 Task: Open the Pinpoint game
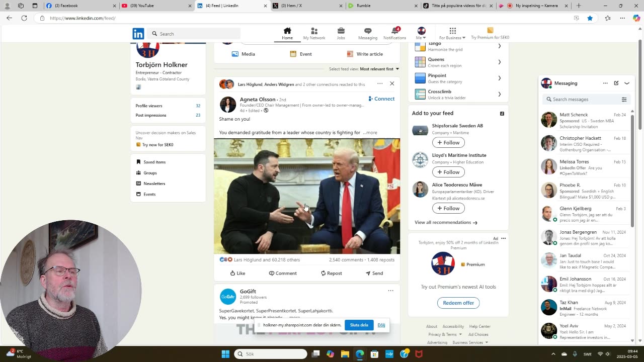[x=458, y=78]
